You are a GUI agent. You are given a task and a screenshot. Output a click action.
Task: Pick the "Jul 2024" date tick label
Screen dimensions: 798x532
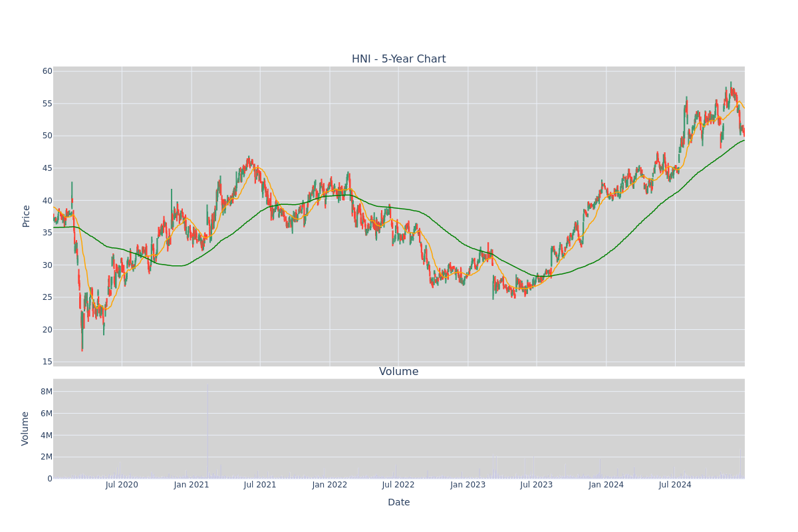coord(675,485)
